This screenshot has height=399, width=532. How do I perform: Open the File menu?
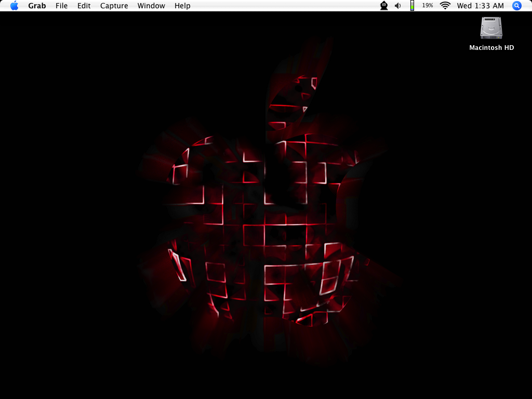pyautogui.click(x=61, y=6)
